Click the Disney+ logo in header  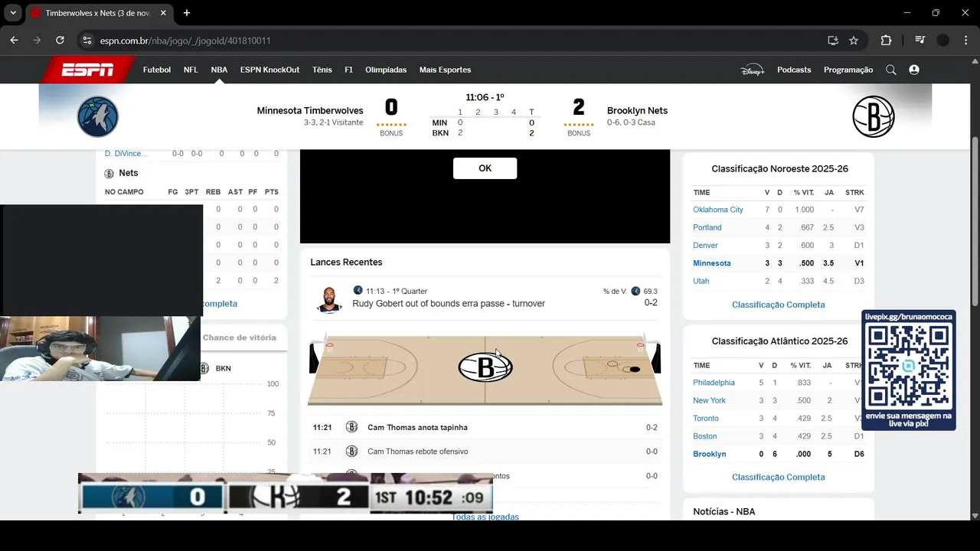coord(753,70)
